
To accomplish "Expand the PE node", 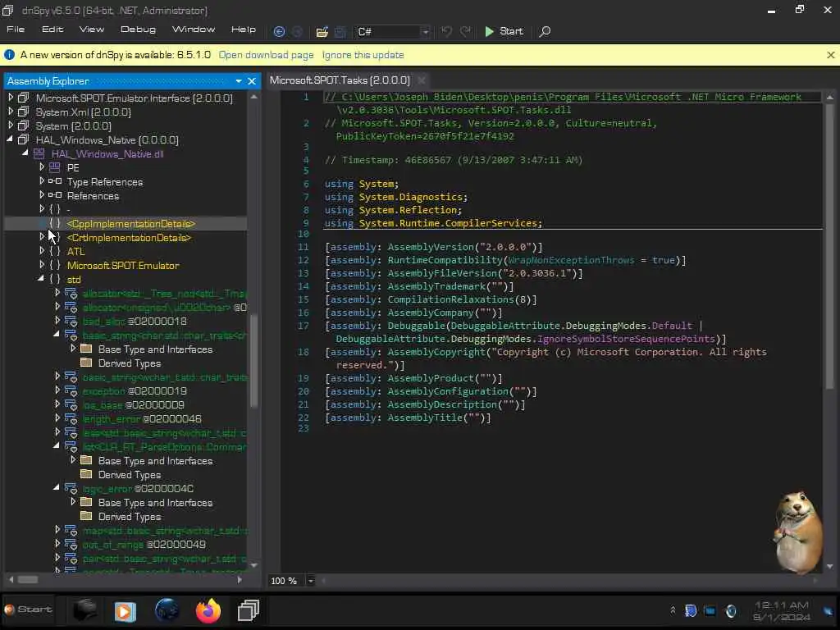I will click(41, 167).
